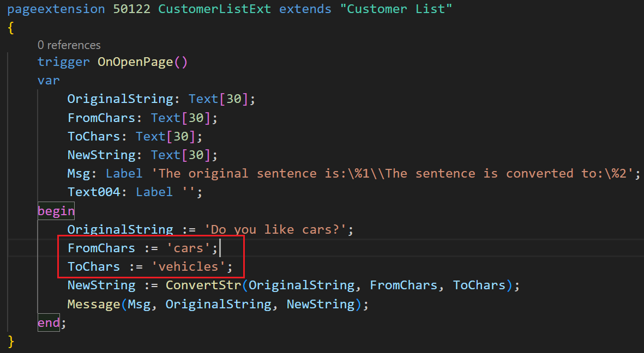Click the '0 references' CodeLens link
Screen dimensions: 644x353
[69, 45]
